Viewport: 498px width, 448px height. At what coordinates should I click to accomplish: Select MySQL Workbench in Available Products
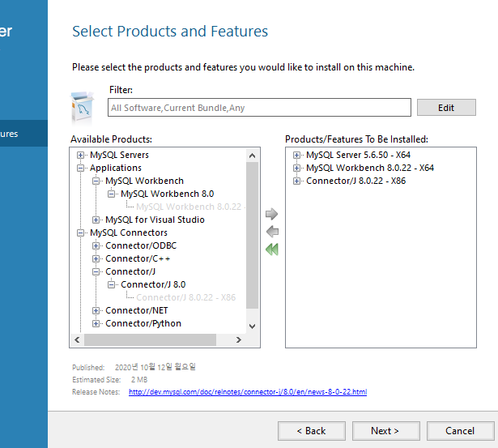(x=144, y=181)
